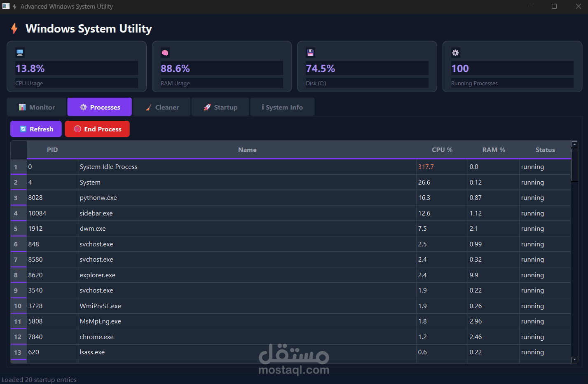The height and width of the screenshot is (384, 588).
Task: Open the System Info tab
Action: coord(282,107)
